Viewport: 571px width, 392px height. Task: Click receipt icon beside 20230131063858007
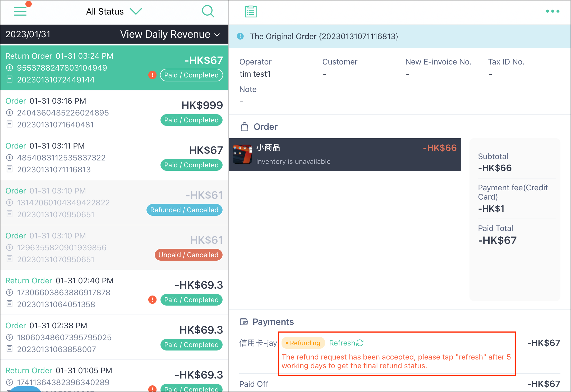10,349
